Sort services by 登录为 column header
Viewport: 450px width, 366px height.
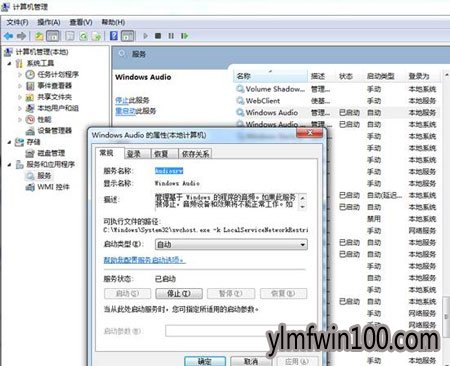click(x=419, y=76)
